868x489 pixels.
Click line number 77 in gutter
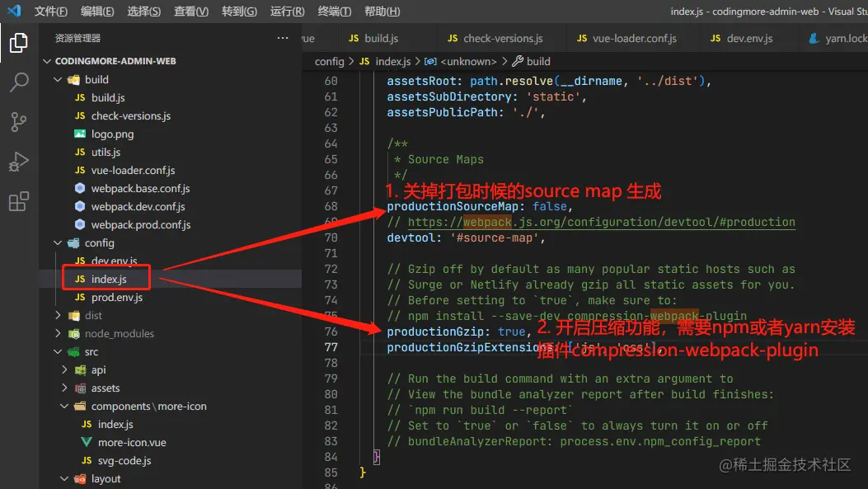[x=331, y=347]
